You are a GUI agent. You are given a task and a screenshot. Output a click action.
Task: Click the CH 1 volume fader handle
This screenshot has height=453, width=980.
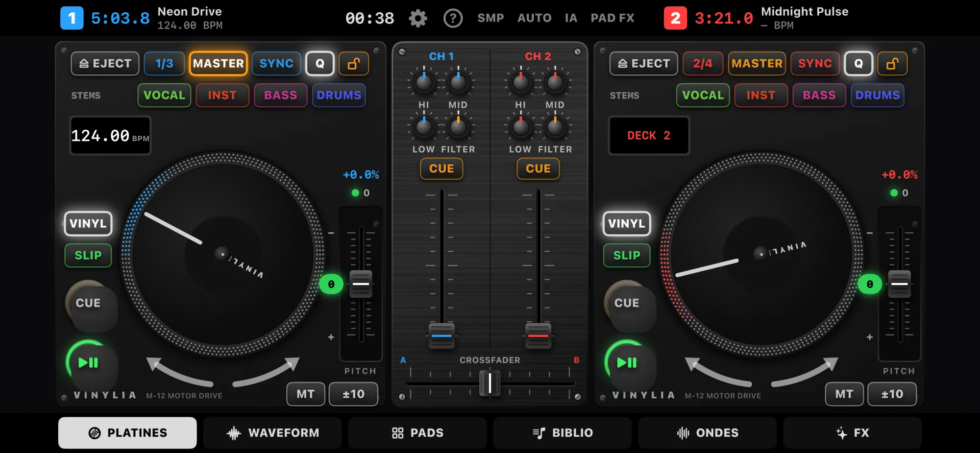click(x=441, y=335)
